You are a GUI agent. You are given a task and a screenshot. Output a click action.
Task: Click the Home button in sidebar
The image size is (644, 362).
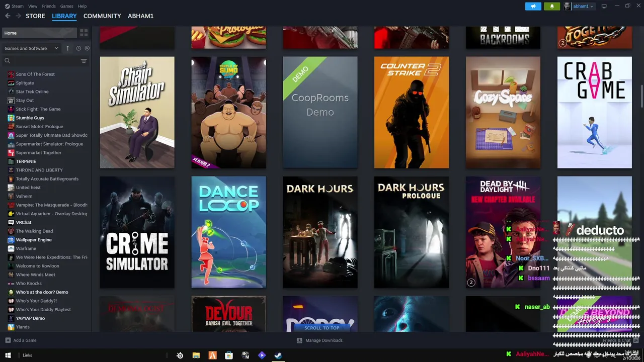39,33
